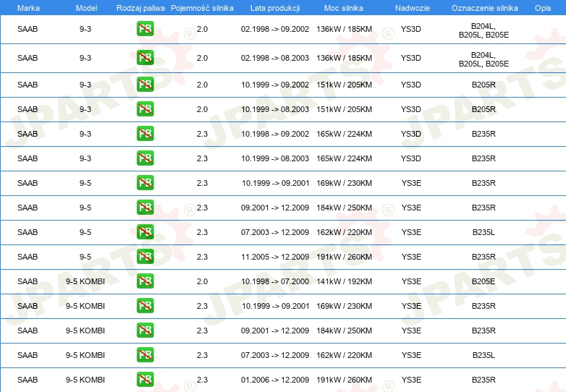
Task: Click the PB icon for the 9-3 2.3 from 10.1998
Action: click(x=145, y=134)
